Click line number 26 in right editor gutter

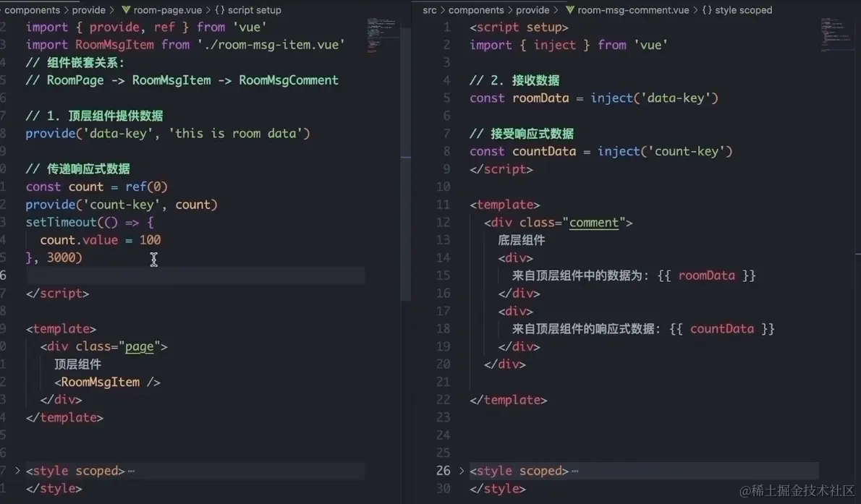pyautogui.click(x=443, y=471)
